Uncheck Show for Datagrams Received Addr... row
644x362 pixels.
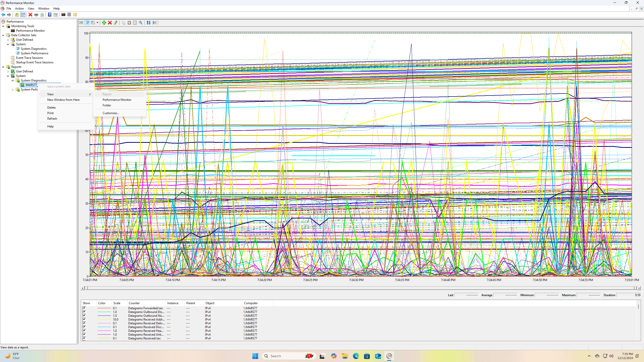(x=84, y=319)
